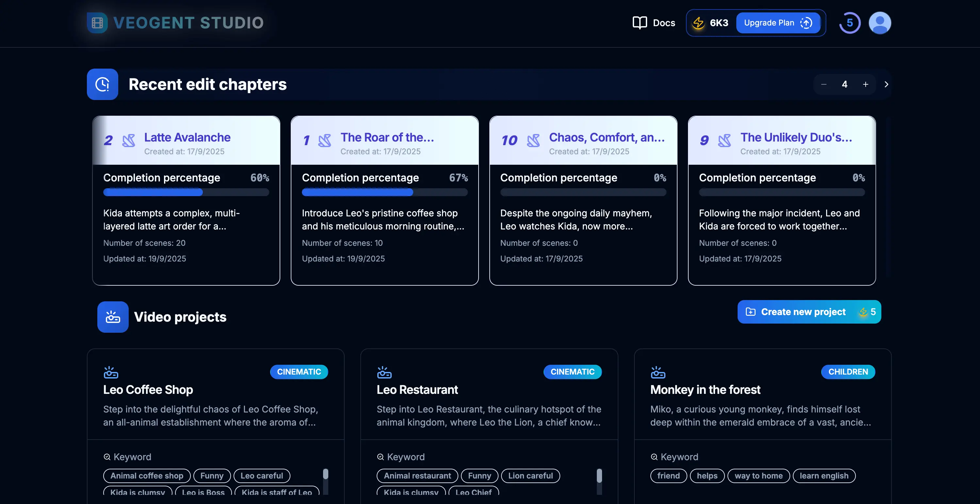This screenshot has width=980, height=504.
Task: Decrease the chapters count with minus
Action: (824, 85)
